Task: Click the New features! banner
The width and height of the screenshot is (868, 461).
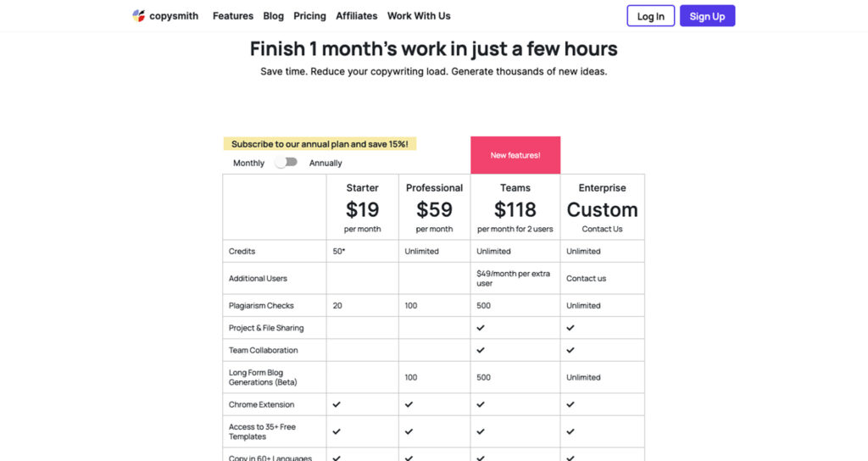Action: point(515,155)
